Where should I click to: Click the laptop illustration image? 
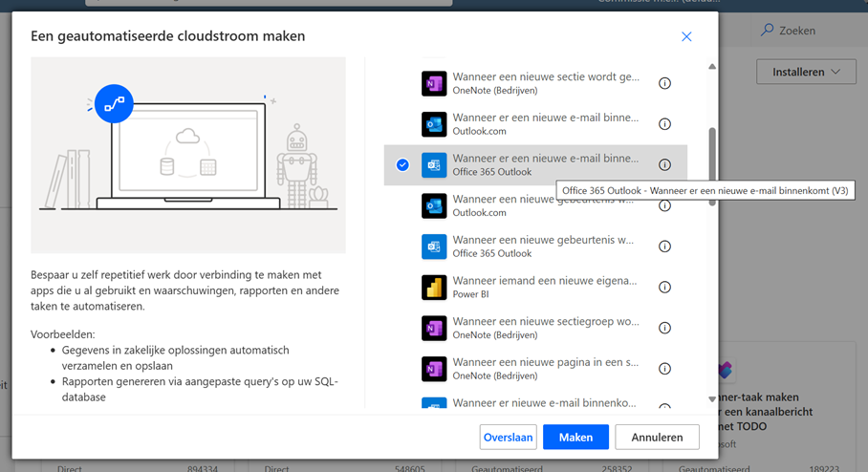tap(188, 156)
